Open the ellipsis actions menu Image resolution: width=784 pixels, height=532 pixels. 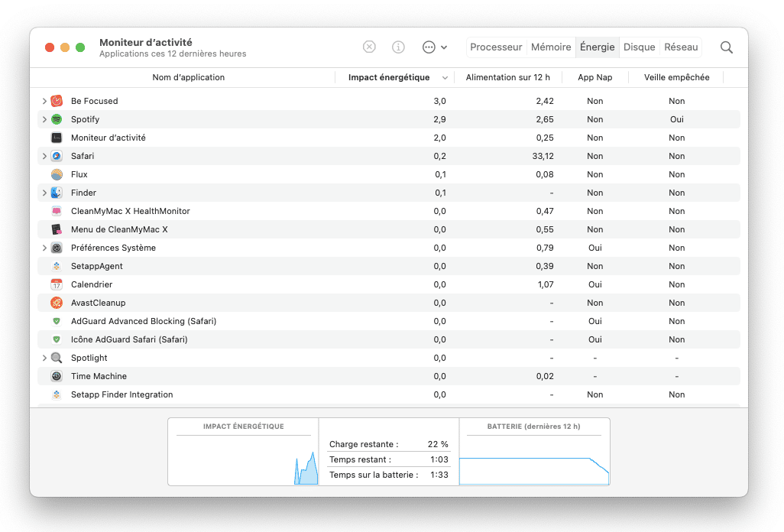(435, 47)
